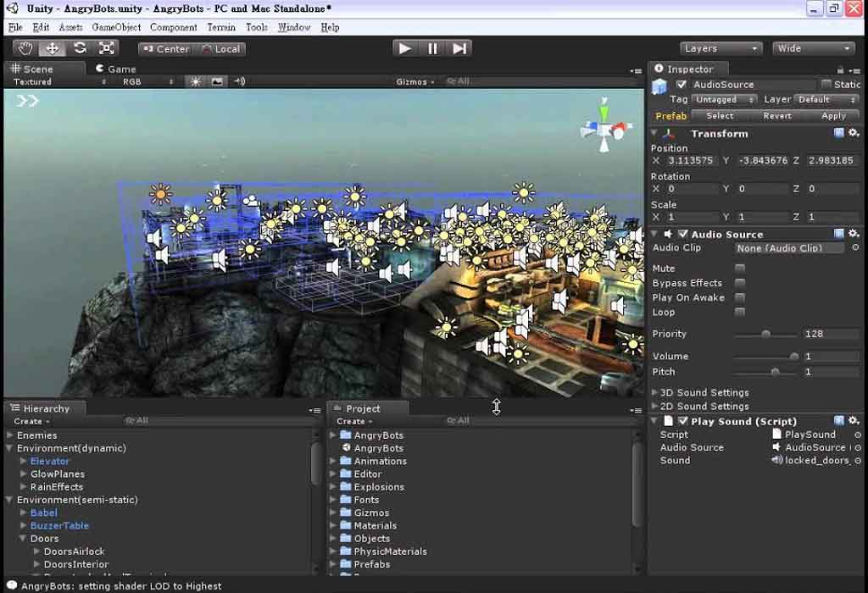Click the Pause button

coord(432,48)
